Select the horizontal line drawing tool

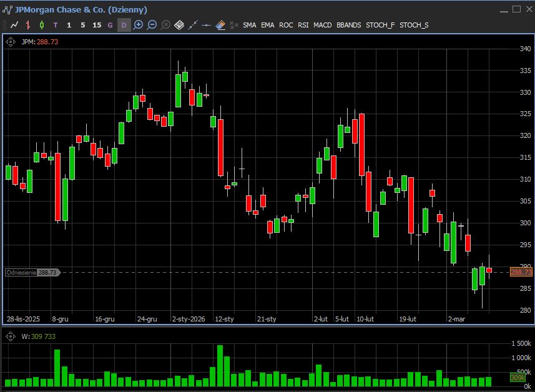tap(207, 25)
